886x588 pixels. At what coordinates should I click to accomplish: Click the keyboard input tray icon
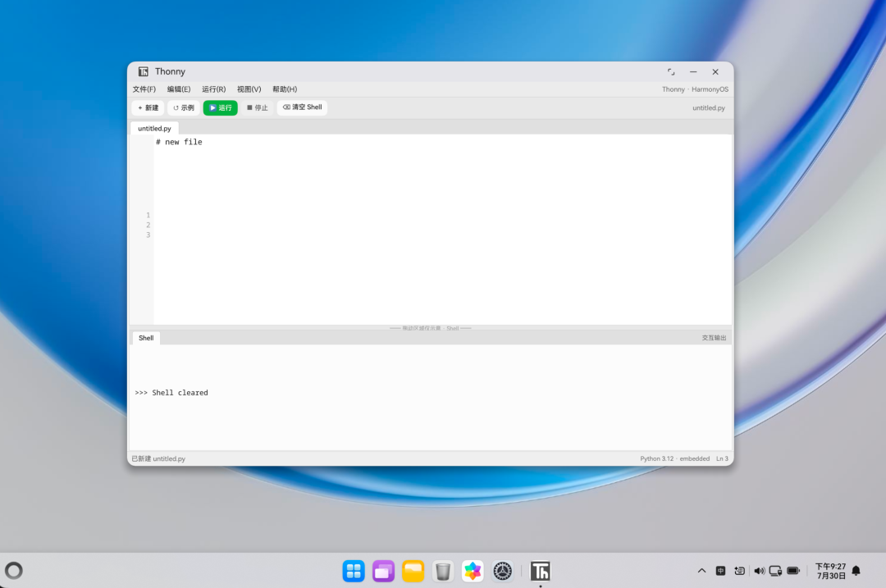739,571
